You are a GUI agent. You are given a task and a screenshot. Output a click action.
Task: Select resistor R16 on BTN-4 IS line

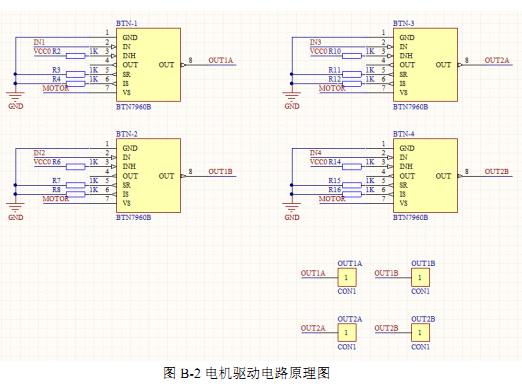tap(352, 194)
